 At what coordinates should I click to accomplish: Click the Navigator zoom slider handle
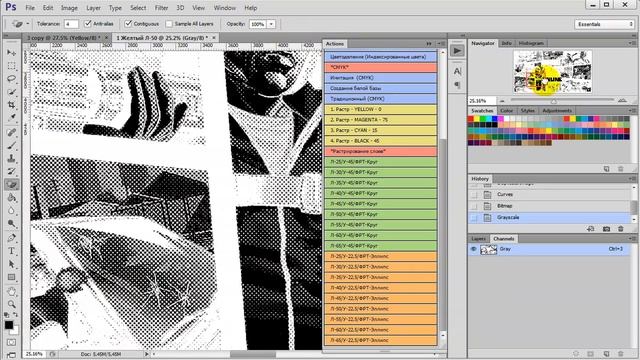pyautogui.click(x=554, y=101)
